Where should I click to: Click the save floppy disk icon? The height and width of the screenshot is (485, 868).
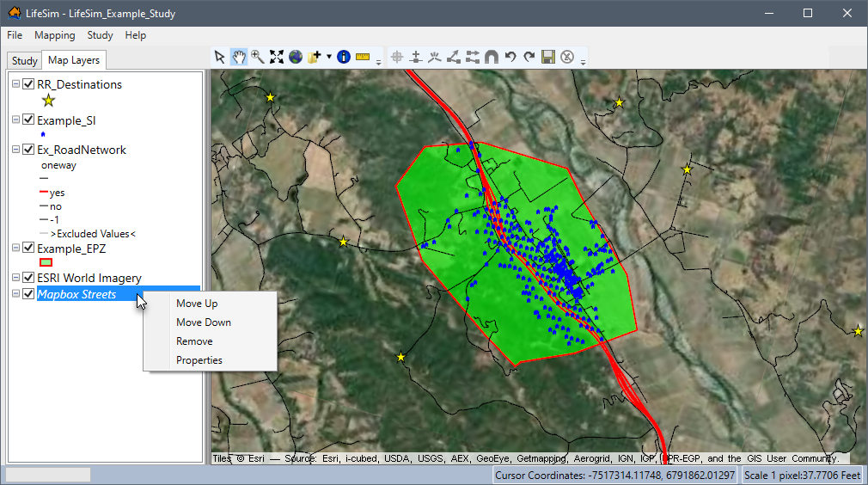pyautogui.click(x=548, y=57)
